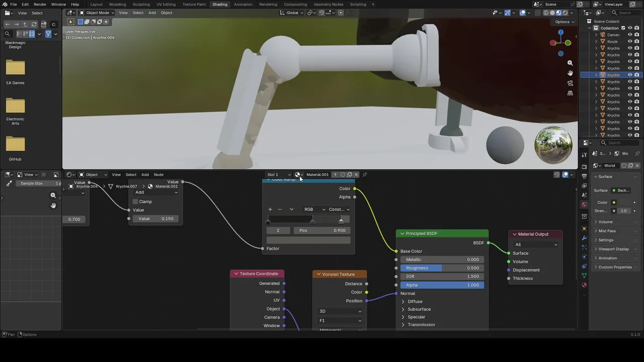Disable Koule in renders via camera icon
Screen dimensions: 644x362
(x=637, y=42)
